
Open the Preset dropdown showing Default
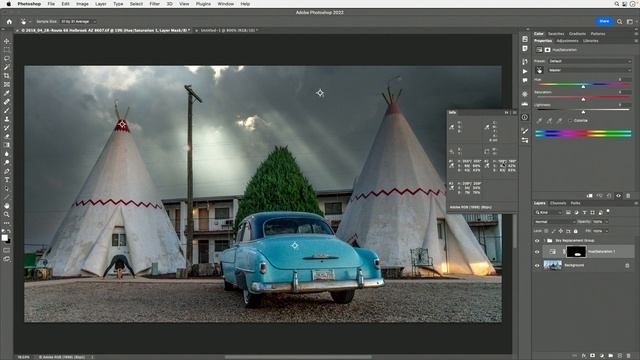click(590, 61)
